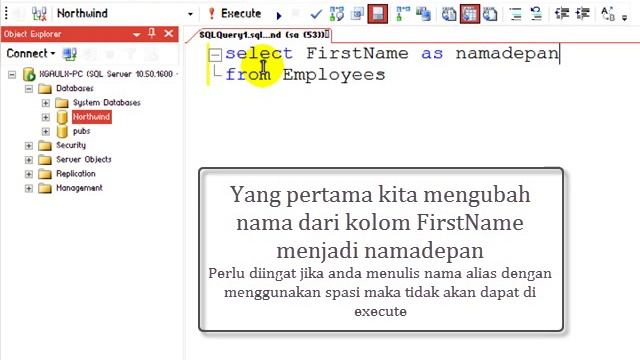640x360 pixels.
Task: Click the Increase Indent icon
Action: 582,14
